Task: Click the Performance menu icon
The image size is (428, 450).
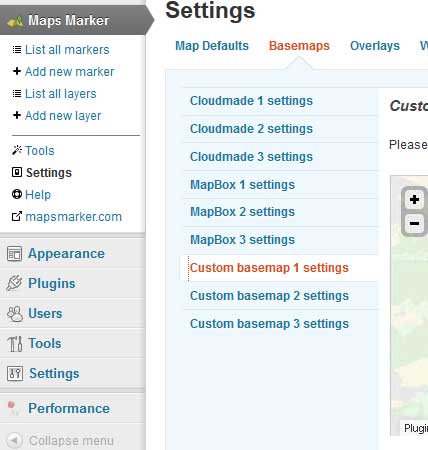Action: click(x=13, y=409)
